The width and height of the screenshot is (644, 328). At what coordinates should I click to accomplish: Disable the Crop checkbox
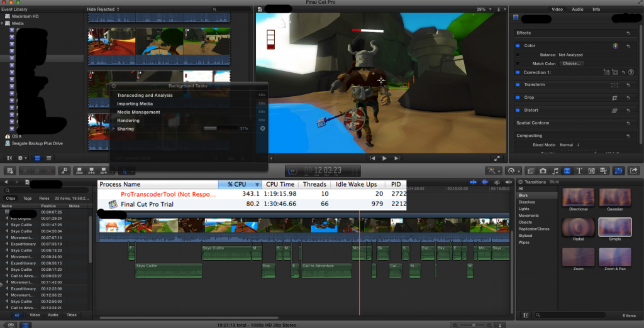click(x=518, y=97)
